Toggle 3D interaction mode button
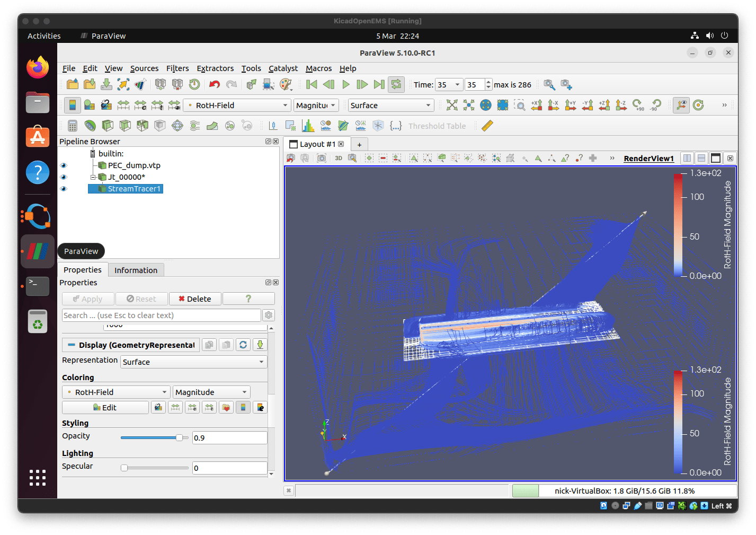The height and width of the screenshot is (535, 756). pos(339,158)
